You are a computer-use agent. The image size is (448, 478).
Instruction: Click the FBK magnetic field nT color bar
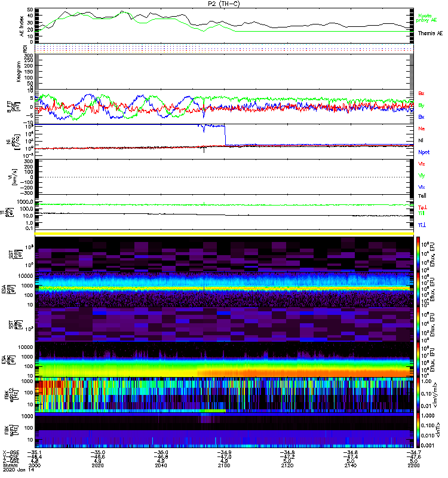[418, 430]
